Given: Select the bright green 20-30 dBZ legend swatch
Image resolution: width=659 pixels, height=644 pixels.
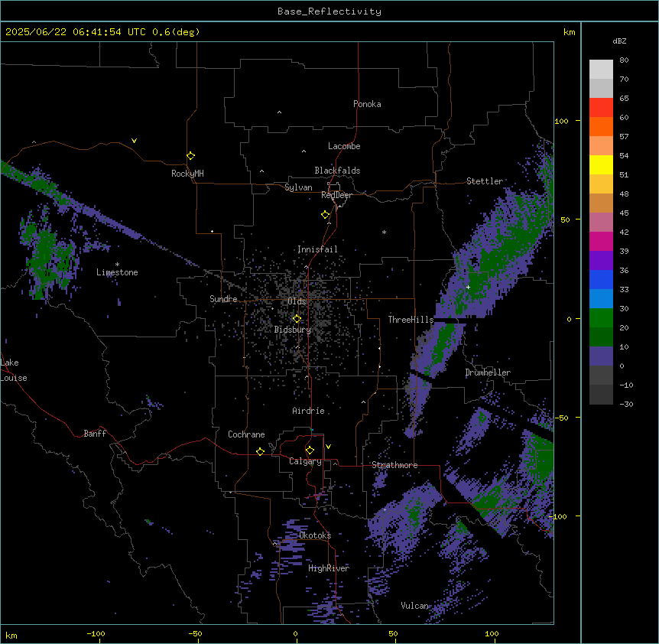Looking at the screenshot, I should (x=601, y=318).
